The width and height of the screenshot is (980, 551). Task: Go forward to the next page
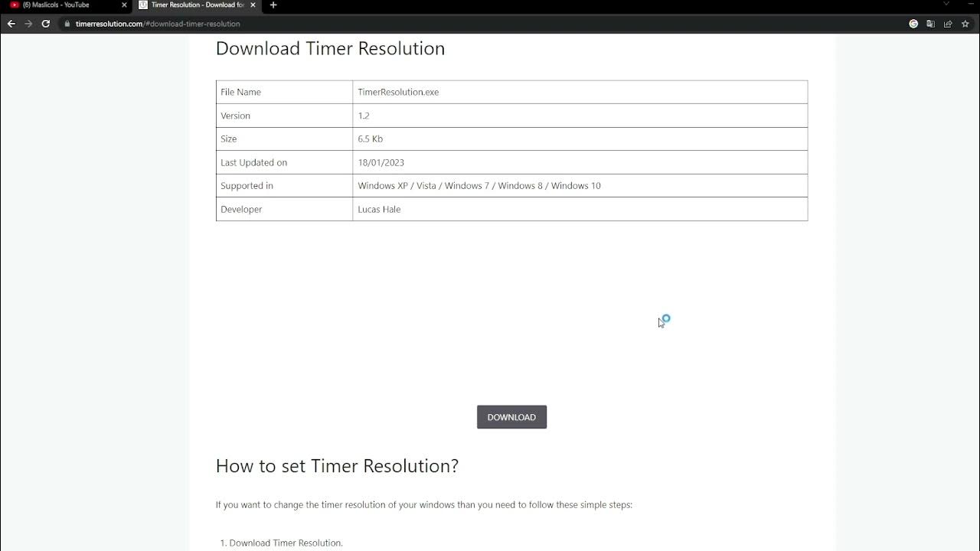pos(28,24)
